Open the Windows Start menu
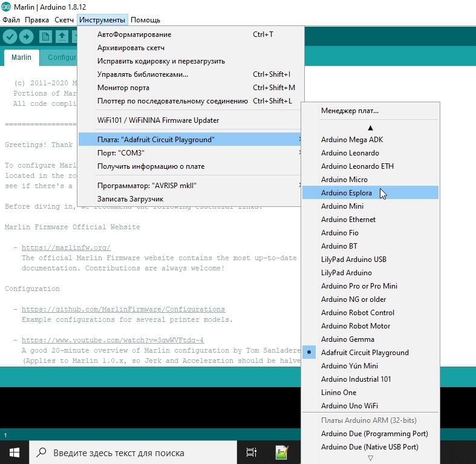 (x=15, y=453)
